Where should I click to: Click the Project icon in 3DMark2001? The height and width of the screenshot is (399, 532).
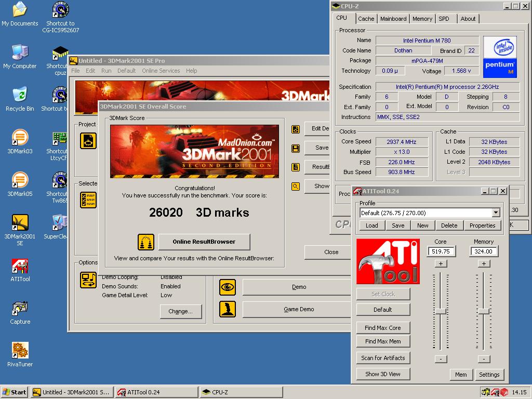[x=88, y=141]
